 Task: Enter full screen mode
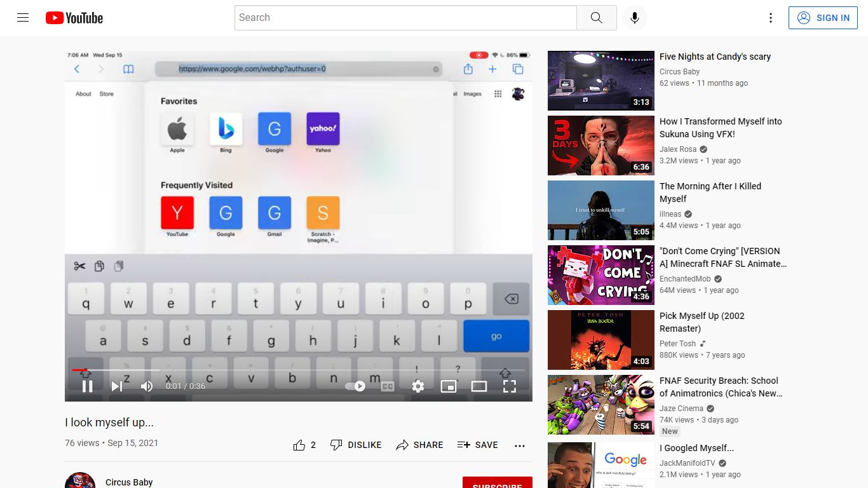[x=510, y=386]
